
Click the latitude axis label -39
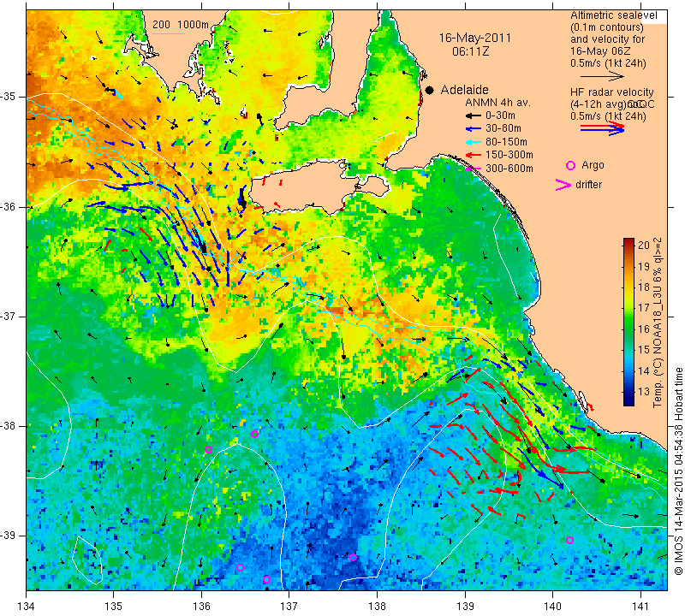tap(9, 536)
